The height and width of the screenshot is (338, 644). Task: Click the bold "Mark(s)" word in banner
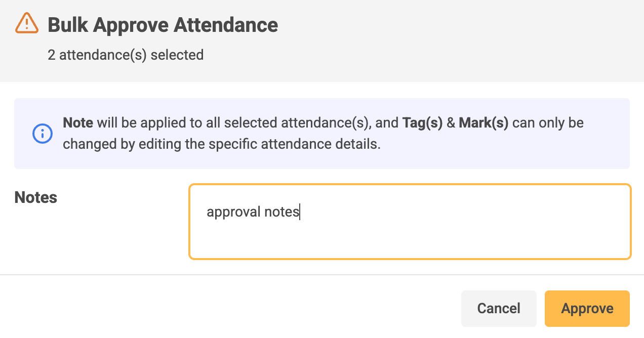pos(484,123)
